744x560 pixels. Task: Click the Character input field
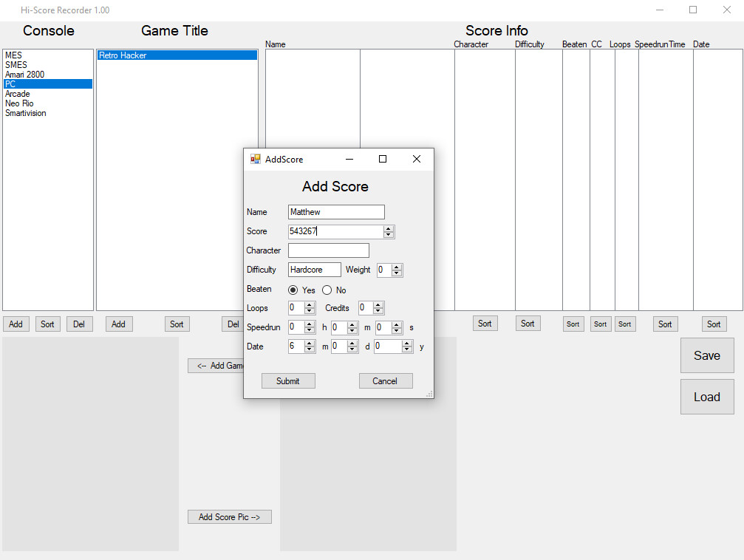328,250
